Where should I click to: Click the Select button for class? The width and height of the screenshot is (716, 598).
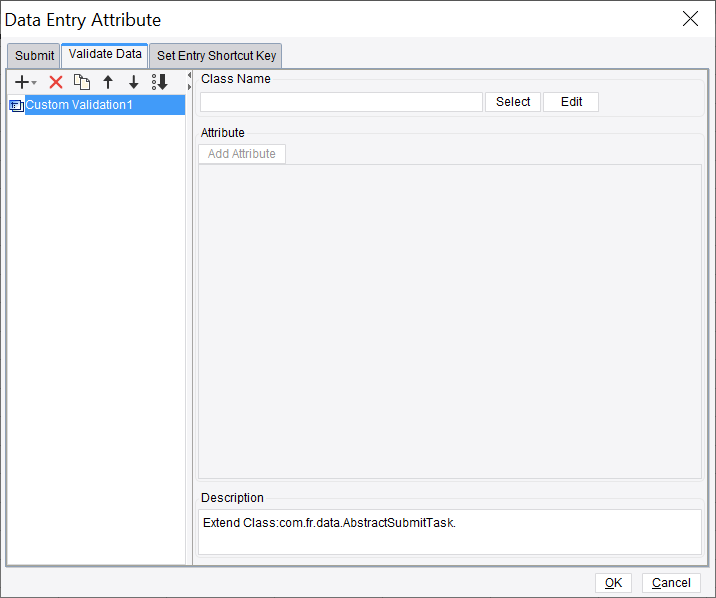[x=513, y=102]
